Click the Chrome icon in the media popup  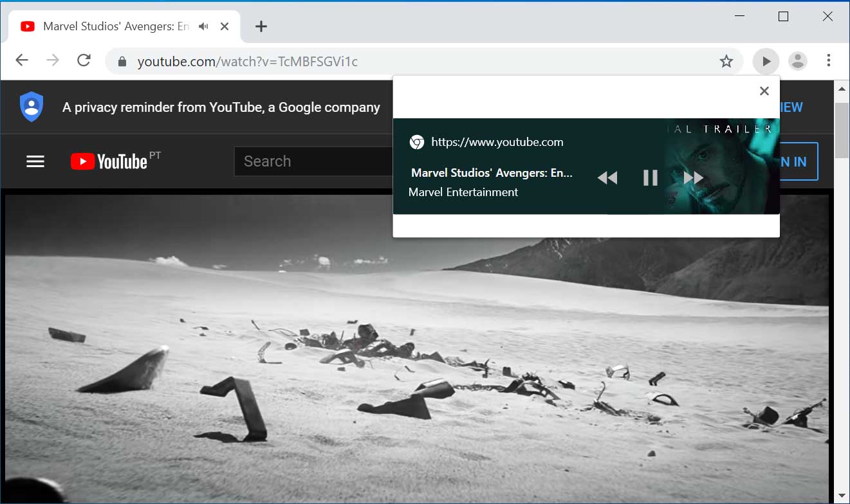pos(417,142)
